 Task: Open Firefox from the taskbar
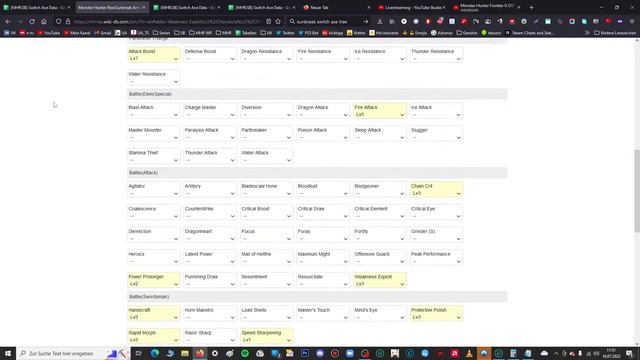(200, 353)
